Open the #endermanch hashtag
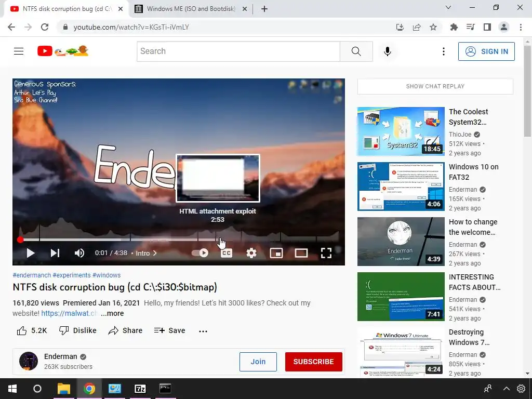The image size is (532, 399). (32, 275)
